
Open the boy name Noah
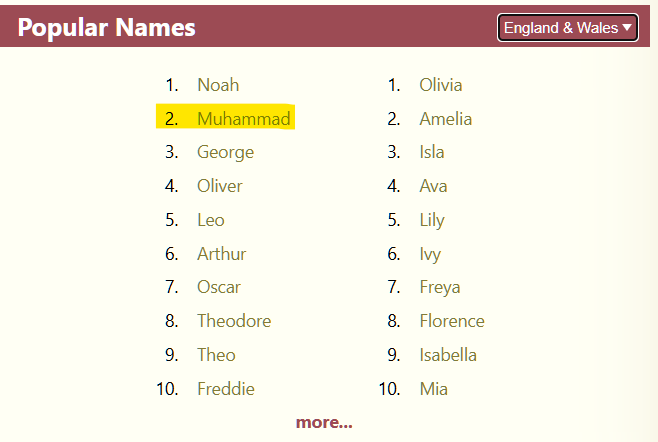pyautogui.click(x=218, y=85)
